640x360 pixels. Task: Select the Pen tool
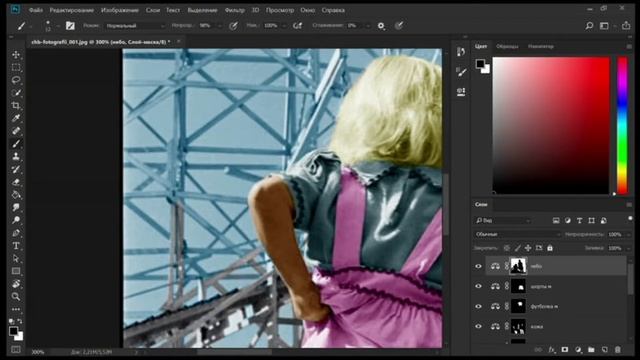[x=16, y=233]
